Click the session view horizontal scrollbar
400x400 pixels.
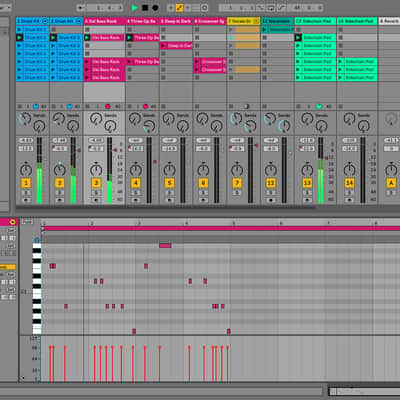tap(166, 207)
